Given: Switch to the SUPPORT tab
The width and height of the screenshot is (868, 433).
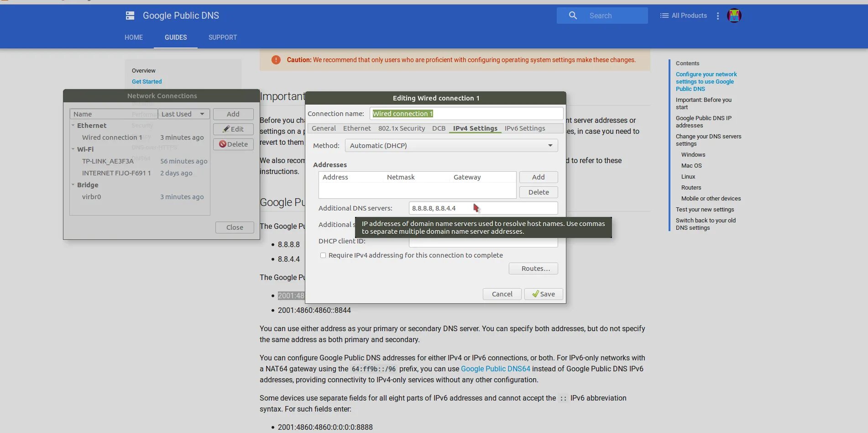Looking at the screenshot, I should click(x=223, y=37).
